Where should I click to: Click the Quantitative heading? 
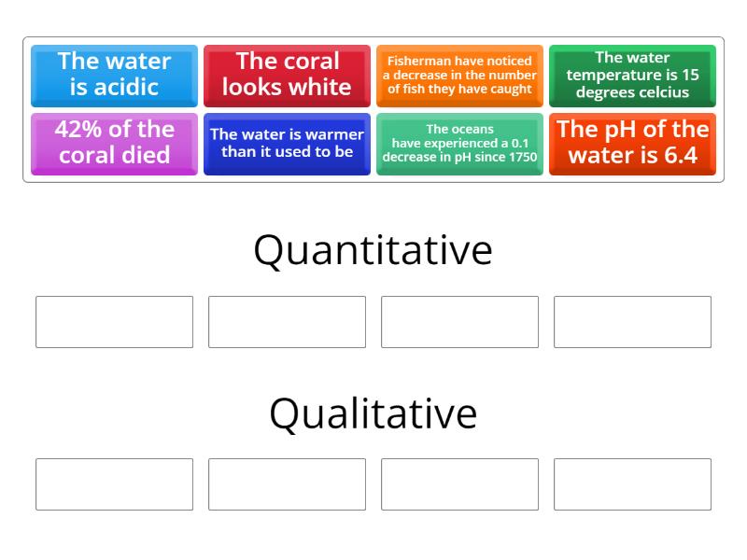click(x=373, y=249)
